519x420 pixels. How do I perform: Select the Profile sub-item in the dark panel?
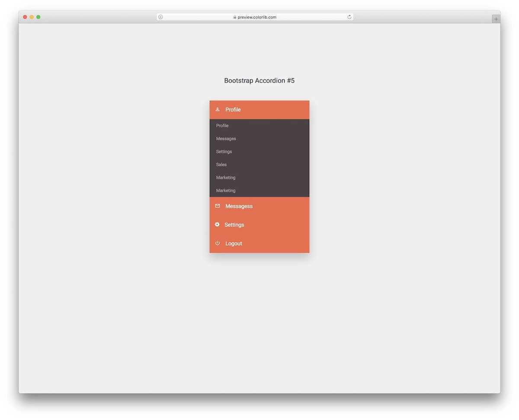click(x=222, y=125)
